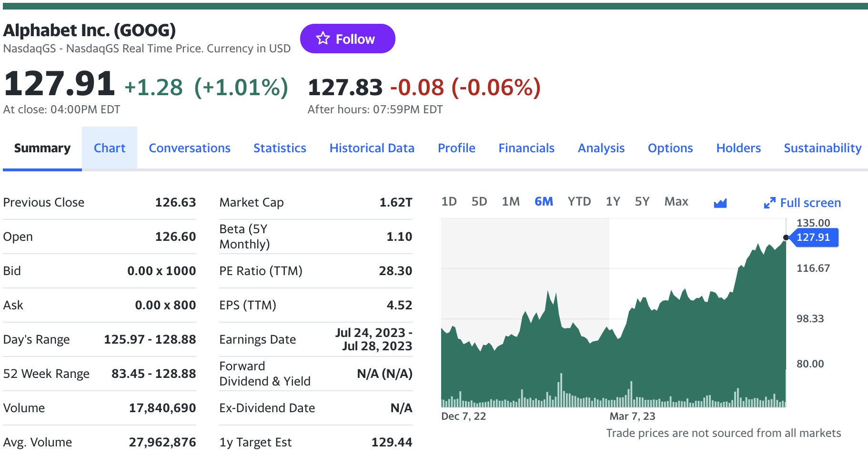The height and width of the screenshot is (455, 868).
Task: View the Holders tab
Action: point(738,148)
